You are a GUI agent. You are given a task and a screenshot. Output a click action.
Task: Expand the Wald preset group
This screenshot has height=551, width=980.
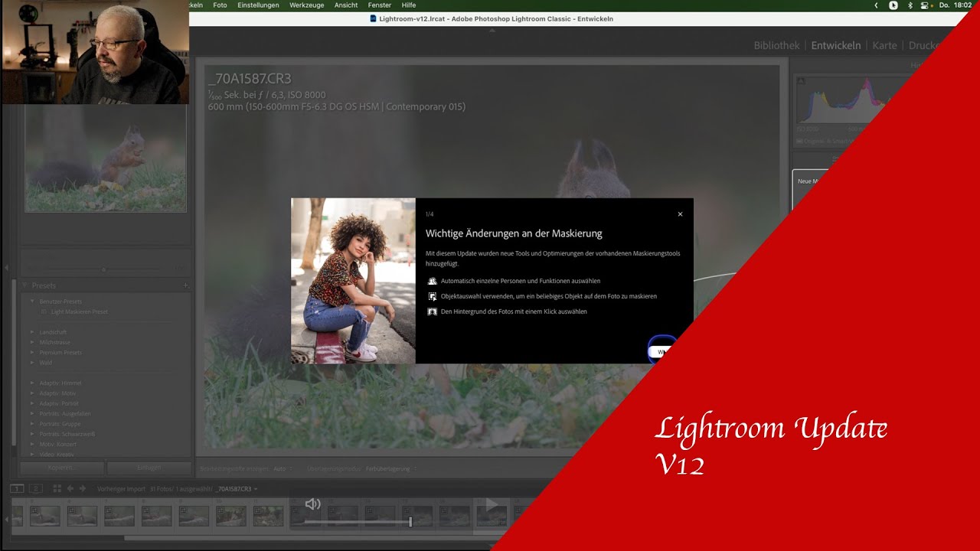click(32, 363)
